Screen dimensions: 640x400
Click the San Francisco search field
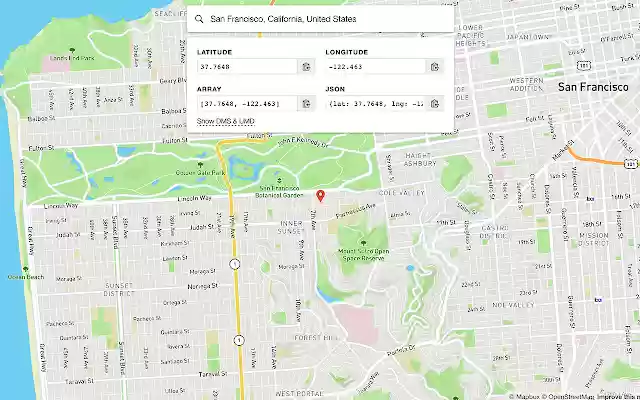(x=320, y=19)
